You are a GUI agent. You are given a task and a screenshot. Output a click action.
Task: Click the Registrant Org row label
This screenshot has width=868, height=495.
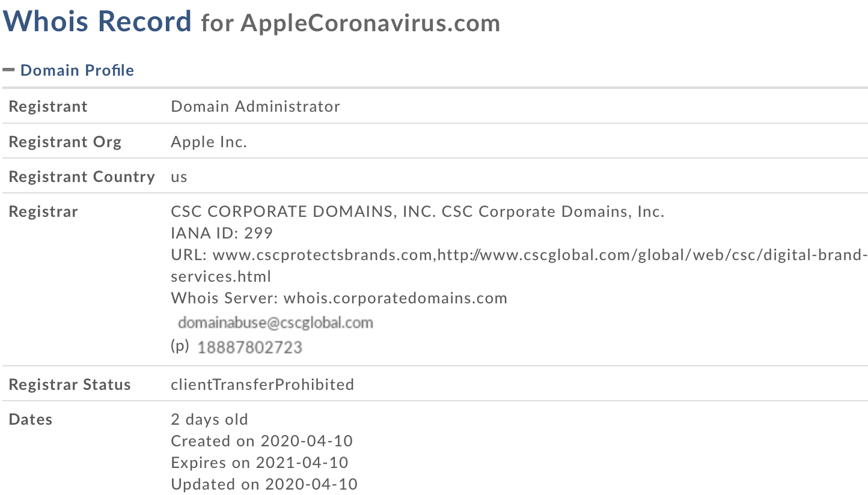[x=65, y=142]
